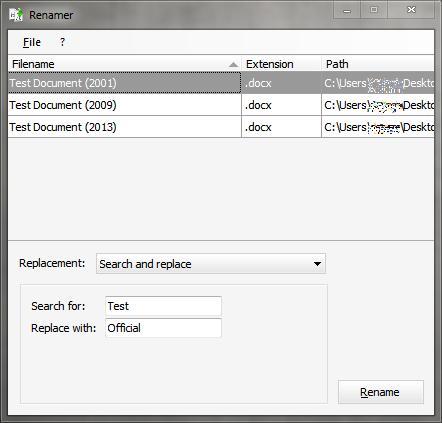Click the path cell of Test Document (2001)
This screenshot has height=423, width=442.
coord(378,83)
